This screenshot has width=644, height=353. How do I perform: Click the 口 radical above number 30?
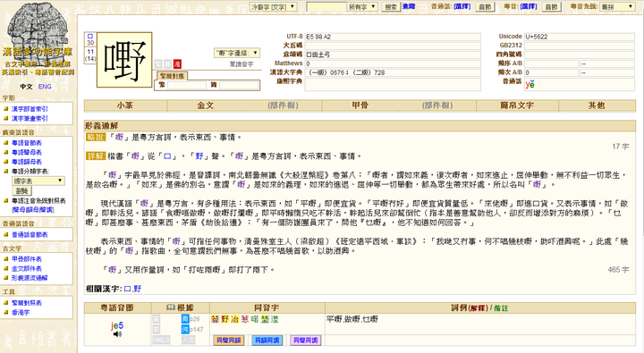[90, 36]
